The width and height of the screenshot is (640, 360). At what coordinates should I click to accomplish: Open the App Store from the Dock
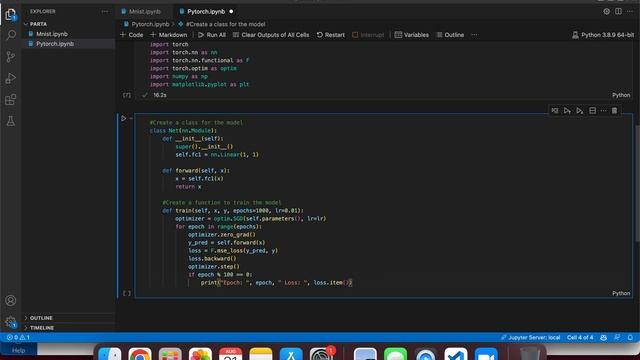(x=291, y=354)
